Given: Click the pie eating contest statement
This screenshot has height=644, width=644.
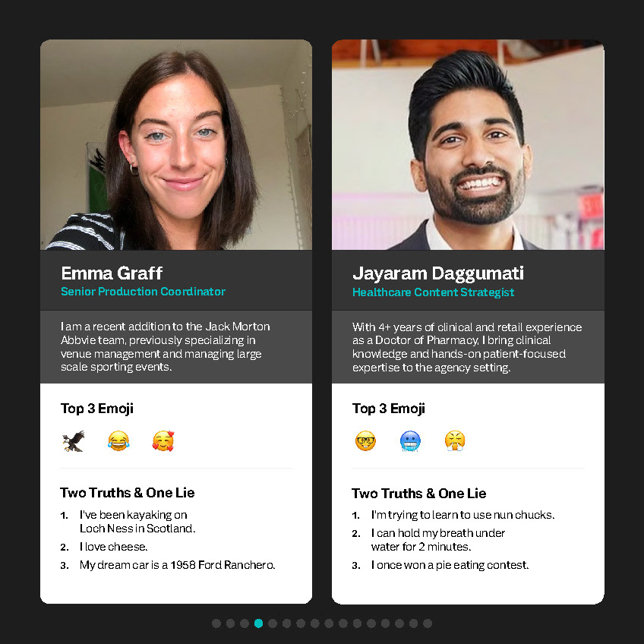Looking at the screenshot, I should click(x=450, y=565).
